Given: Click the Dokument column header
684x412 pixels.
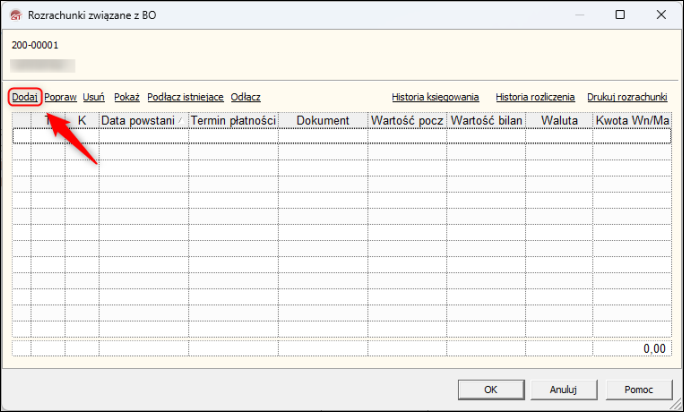Looking at the screenshot, I should [x=322, y=121].
